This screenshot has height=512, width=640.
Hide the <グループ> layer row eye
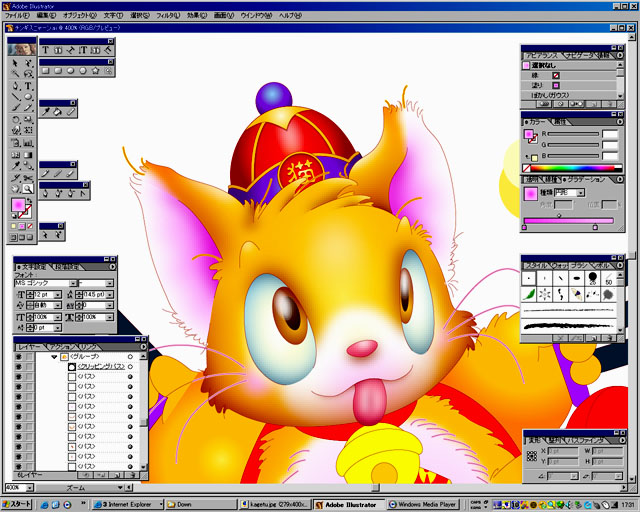coord(18,357)
